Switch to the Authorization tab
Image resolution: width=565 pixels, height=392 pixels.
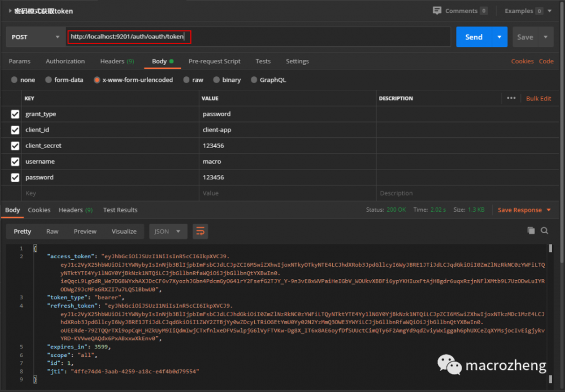coord(65,61)
